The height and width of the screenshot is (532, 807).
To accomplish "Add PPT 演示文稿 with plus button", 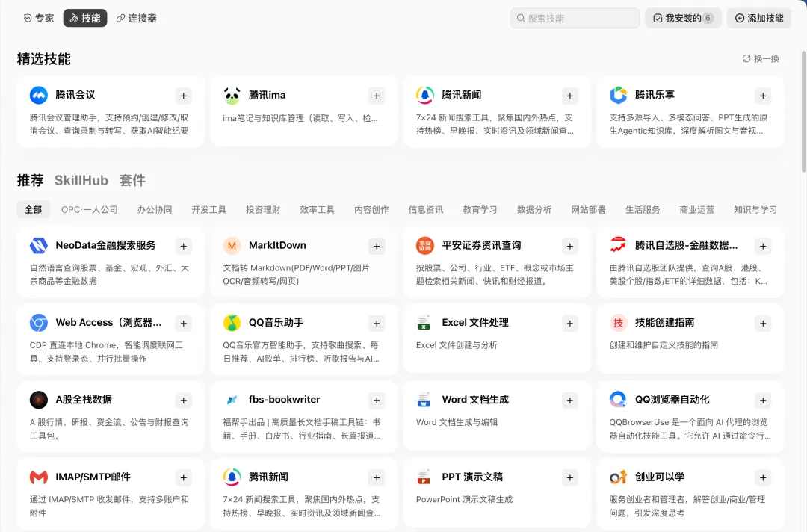I will [569, 478].
